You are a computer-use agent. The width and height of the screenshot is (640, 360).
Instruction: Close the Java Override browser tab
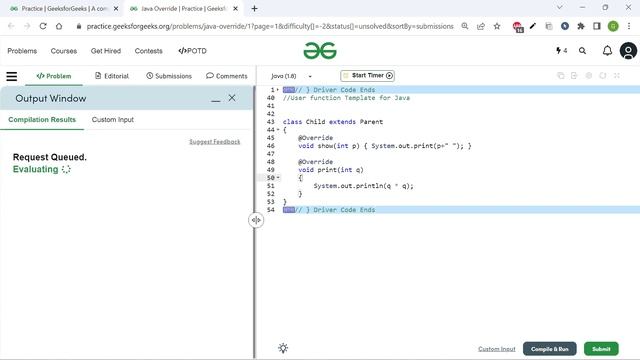[x=236, y=9]
